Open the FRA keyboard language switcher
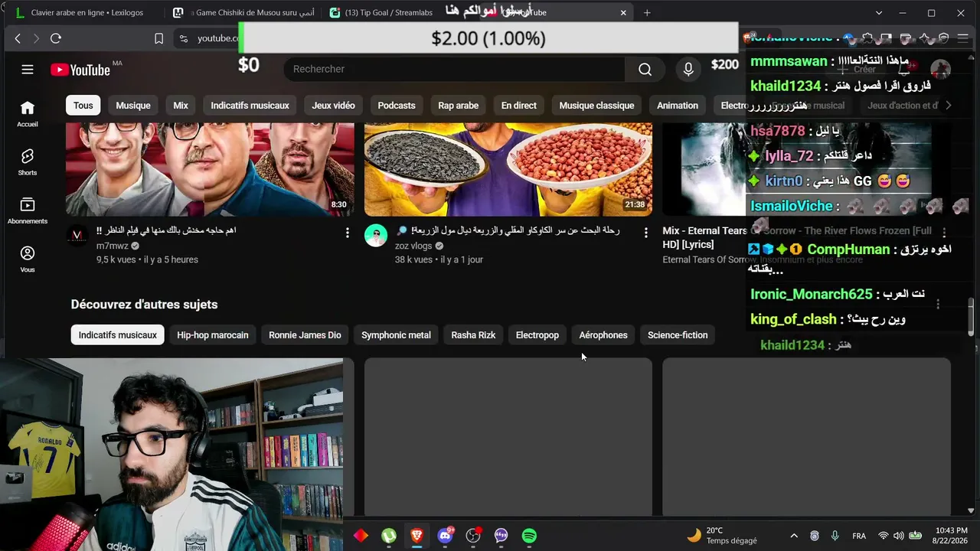Viewport: 980px width, 551px height. [859, 536]
